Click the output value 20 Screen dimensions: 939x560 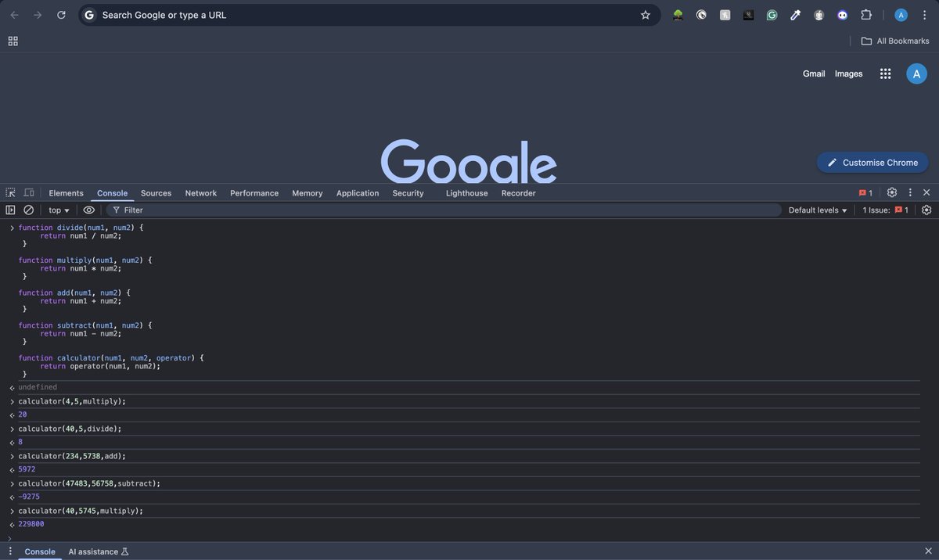click(x=23, y=415)
